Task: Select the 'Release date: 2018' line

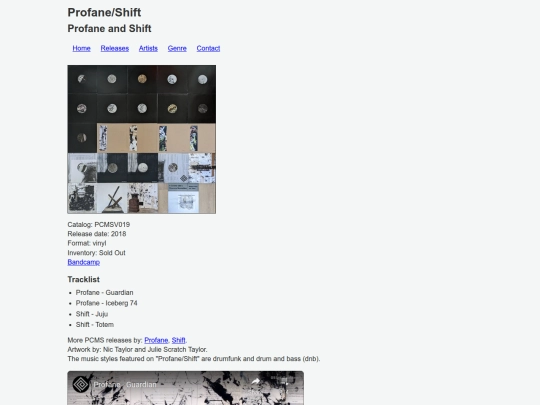Action: point(97,234)
